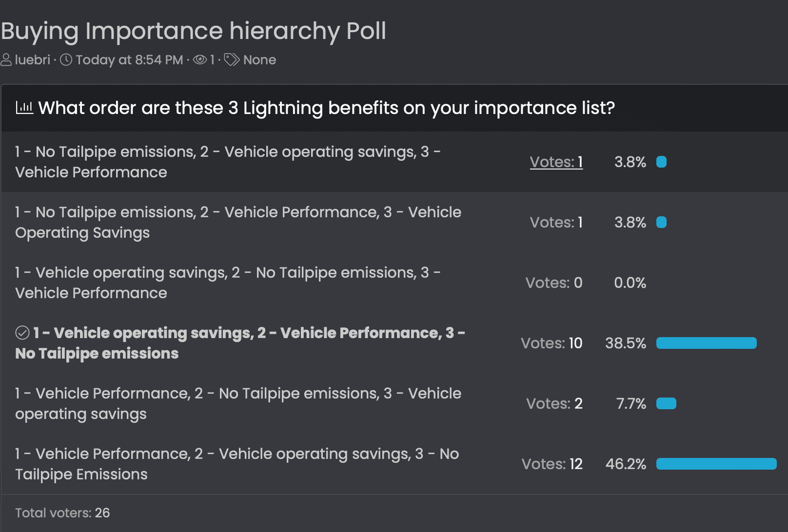This screenshot has height=532, width=788.
Task: Click the Votes: 12 count
Action: [x=552, y=464]
